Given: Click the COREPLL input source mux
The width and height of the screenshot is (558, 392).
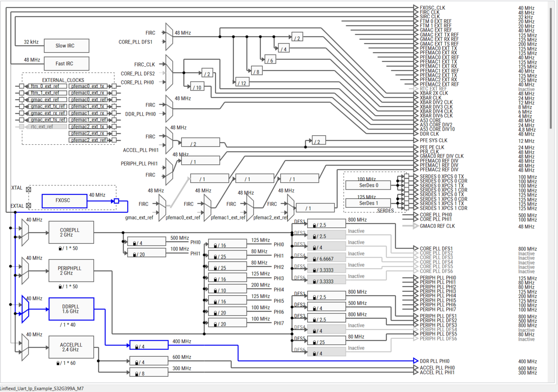Looking at the screenshot, I should (25, 233).
